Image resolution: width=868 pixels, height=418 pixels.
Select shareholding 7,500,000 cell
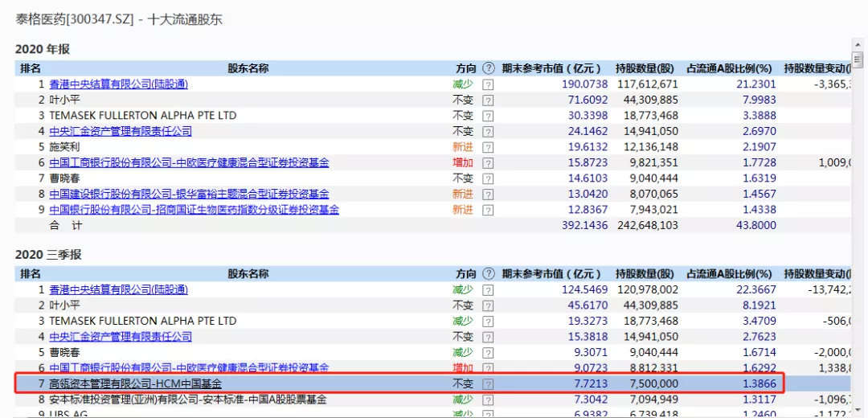(x=655, y=383)
